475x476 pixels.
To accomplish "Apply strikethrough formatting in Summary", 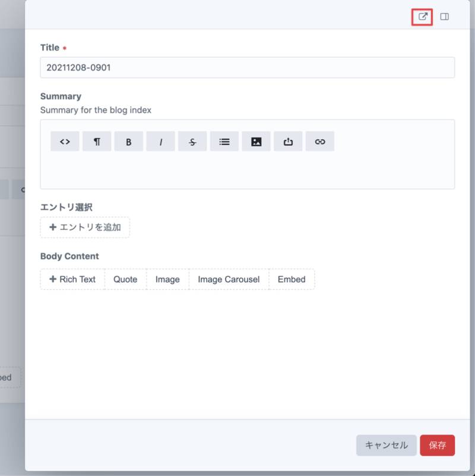I will pos(192,141).
